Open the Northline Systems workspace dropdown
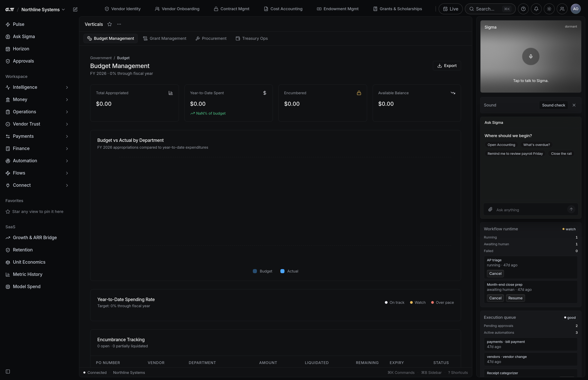 [x=43, y=9]
